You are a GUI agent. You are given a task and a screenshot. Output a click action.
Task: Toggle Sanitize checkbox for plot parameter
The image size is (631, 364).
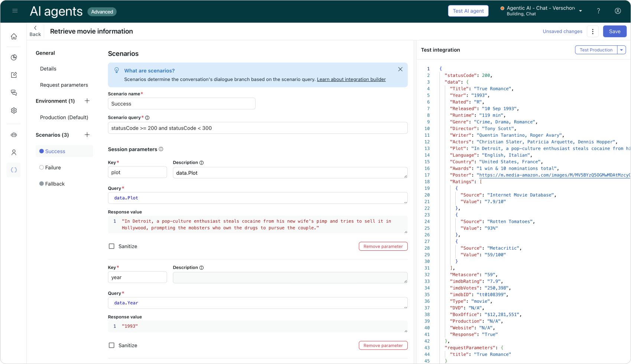pos(111,246)
